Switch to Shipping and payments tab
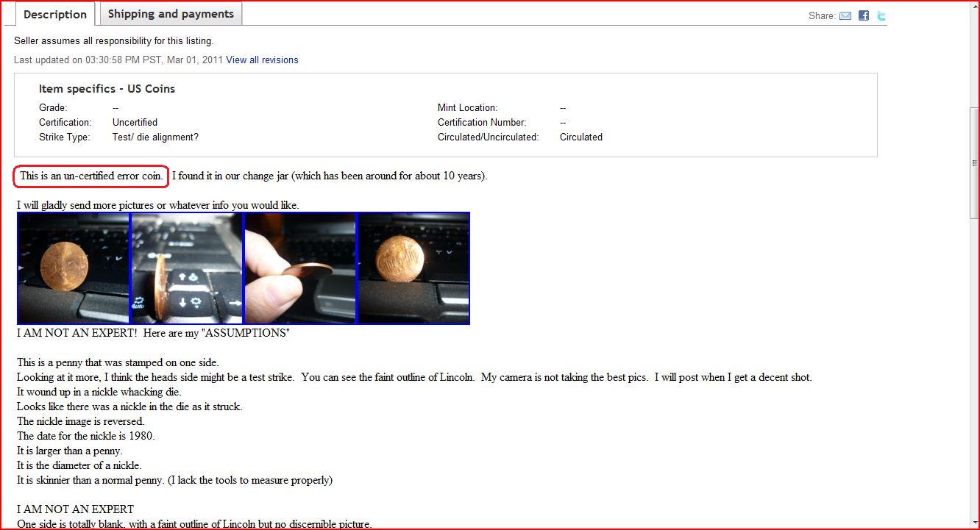Screen dimensions: 980x530 (171, 13)
